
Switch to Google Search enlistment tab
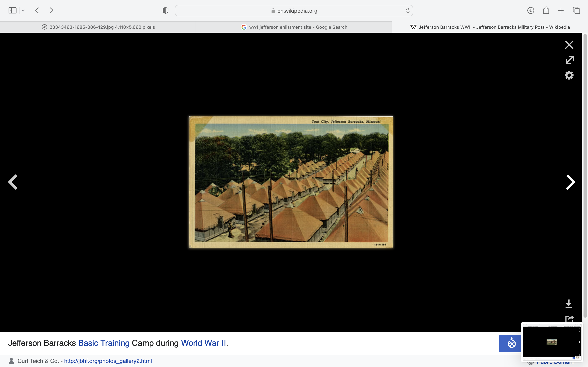point(294,27)
